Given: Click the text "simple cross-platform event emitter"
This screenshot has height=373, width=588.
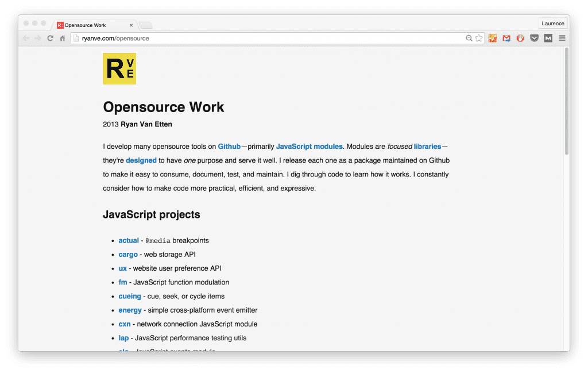Looking at the screenshot, I should (x=203, y=310).
